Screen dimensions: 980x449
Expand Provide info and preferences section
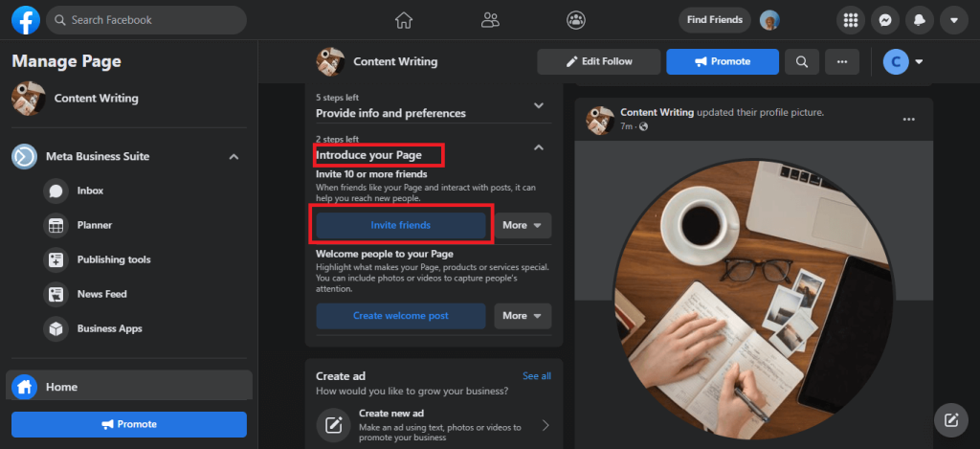[x=539, y=105]
